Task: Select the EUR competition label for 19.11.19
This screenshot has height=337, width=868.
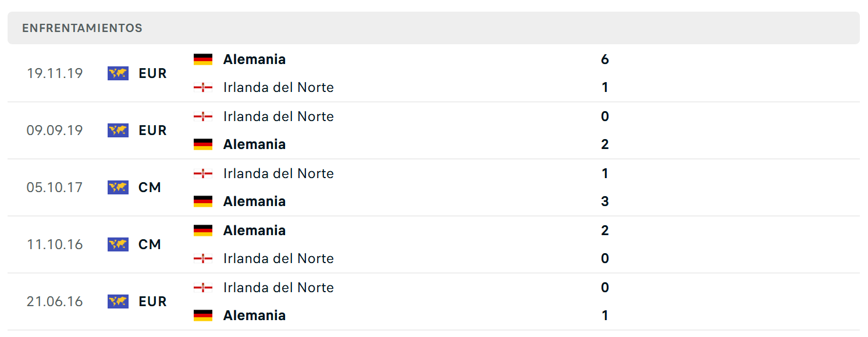Action: click(x=153, y=73)
